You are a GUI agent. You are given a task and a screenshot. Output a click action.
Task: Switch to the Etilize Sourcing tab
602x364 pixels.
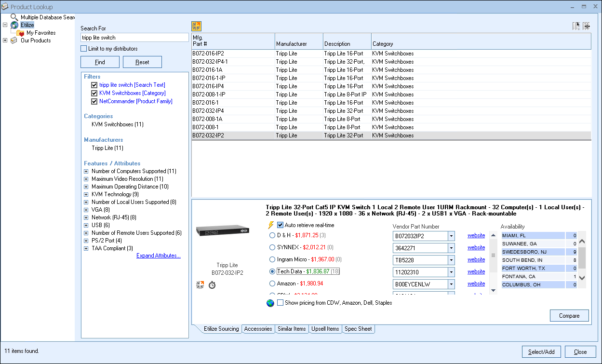(x=221, y=329)
